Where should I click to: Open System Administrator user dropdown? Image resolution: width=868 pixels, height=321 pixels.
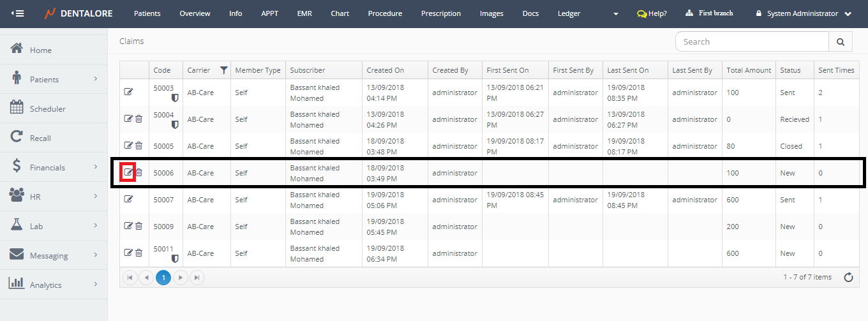803,13
